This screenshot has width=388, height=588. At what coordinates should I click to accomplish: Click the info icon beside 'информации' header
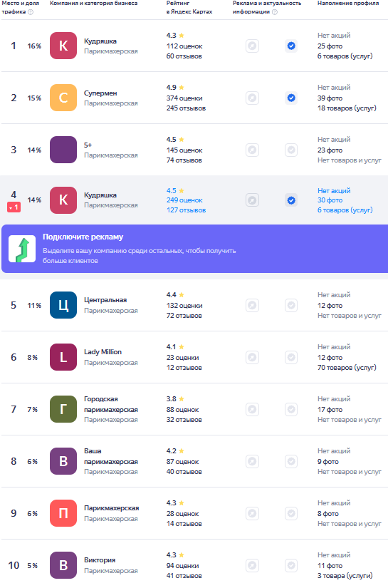[x=275, y=12]
